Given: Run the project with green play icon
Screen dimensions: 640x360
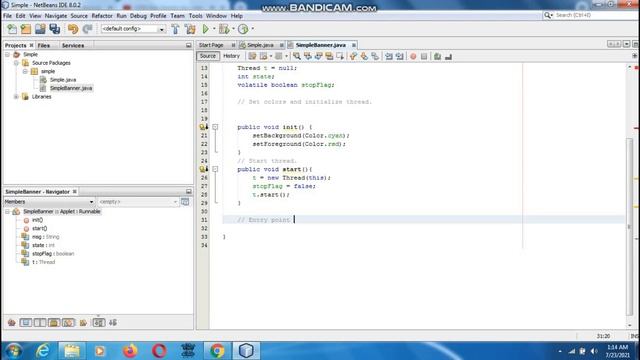Looking at the screenshot, I should [206, 29].
